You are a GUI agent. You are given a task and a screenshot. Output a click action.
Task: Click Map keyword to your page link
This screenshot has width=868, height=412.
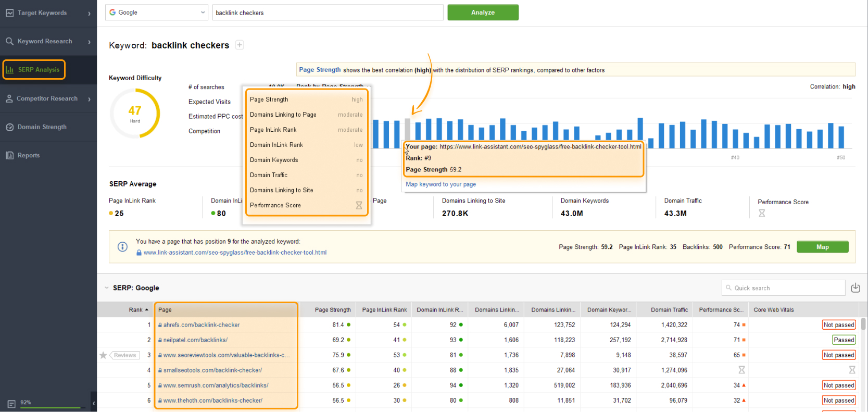tap(441, 184)
